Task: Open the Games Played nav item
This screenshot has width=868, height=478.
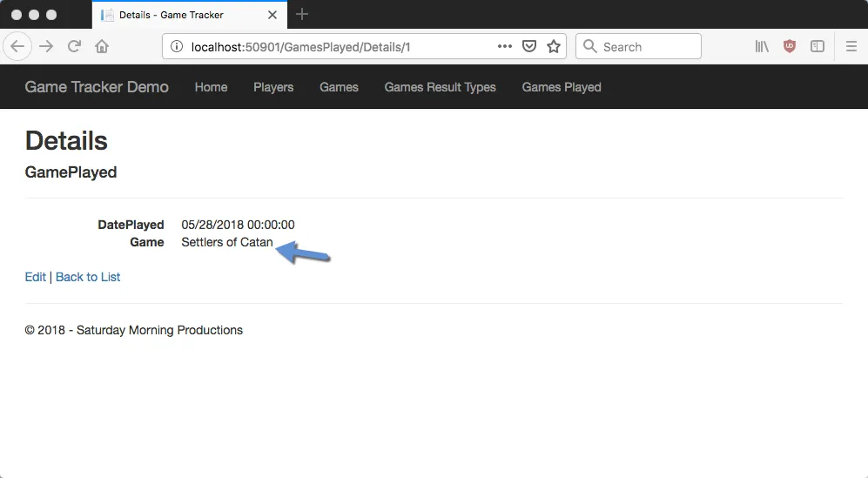Action: coord(562,87)
